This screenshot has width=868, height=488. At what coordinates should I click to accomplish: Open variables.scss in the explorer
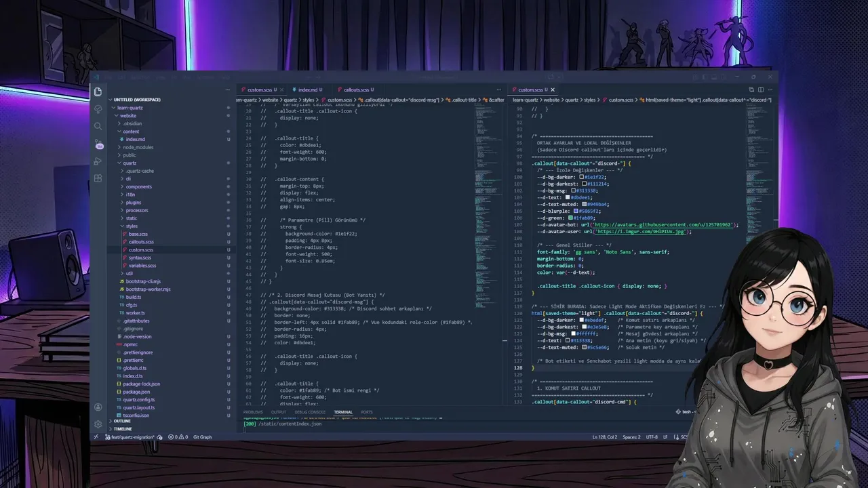pos(142,266)
